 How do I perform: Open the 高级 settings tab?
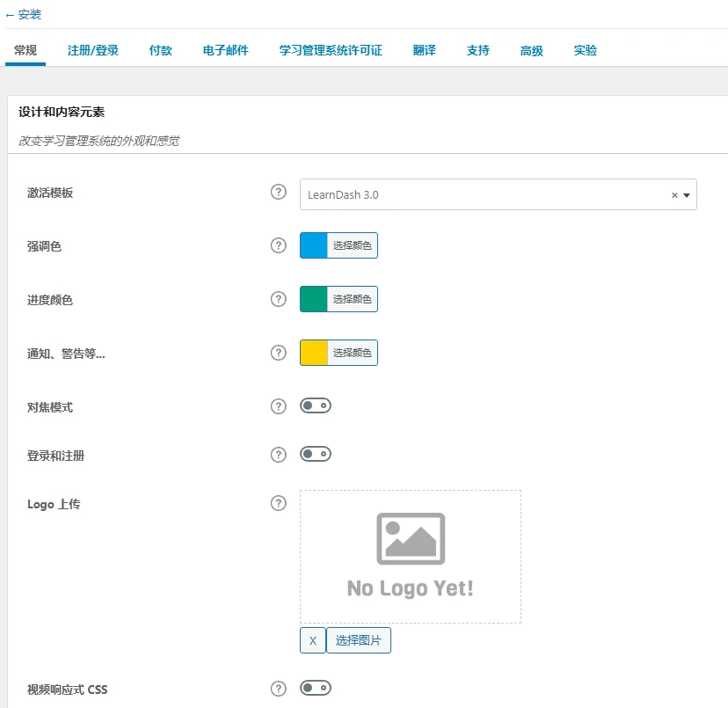coord(531,50)
